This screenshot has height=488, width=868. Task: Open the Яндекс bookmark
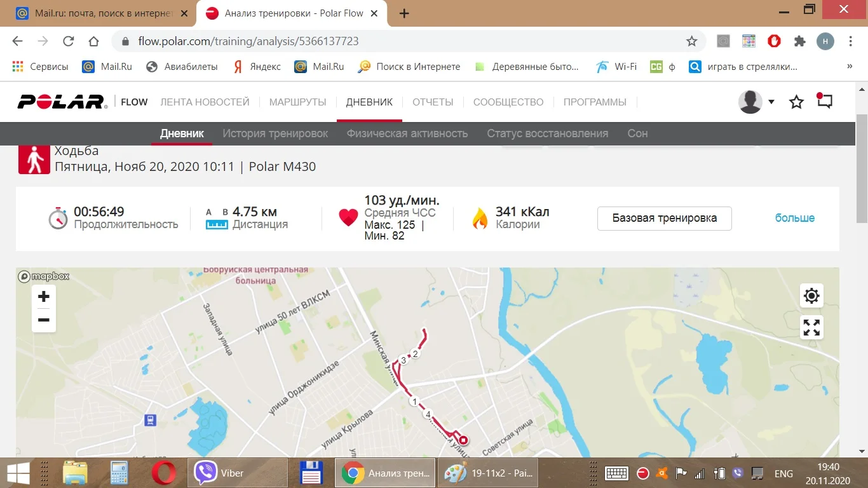click(x=257, y=66)
